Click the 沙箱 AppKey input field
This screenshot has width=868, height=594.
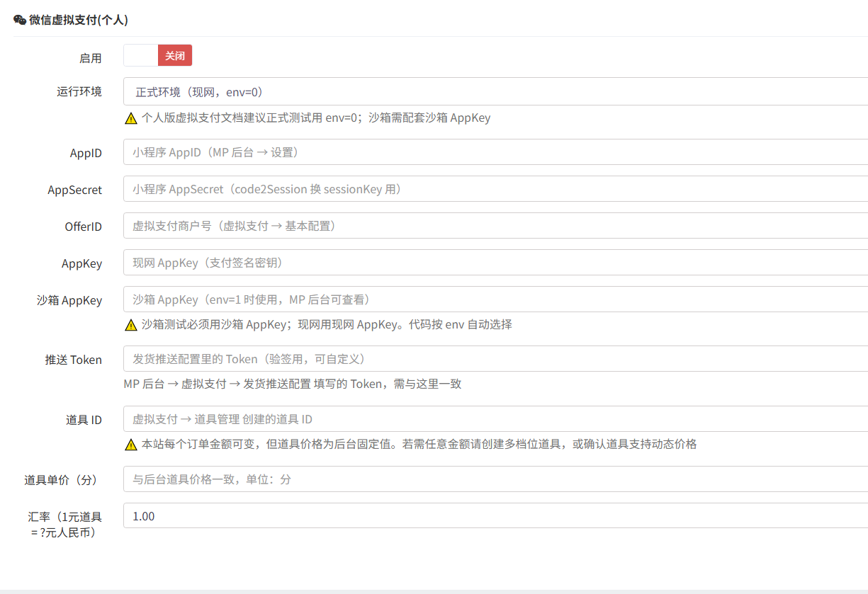[x=495, y=299]
